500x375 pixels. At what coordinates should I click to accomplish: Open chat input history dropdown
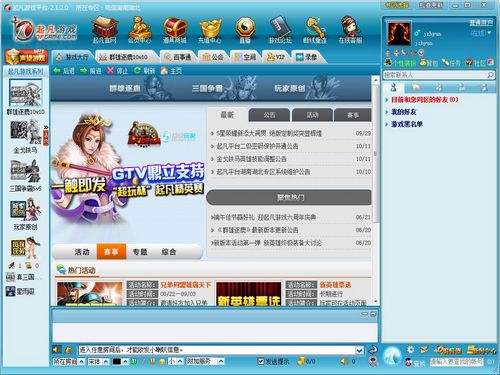pyautogui.click(x=359, y=350)
